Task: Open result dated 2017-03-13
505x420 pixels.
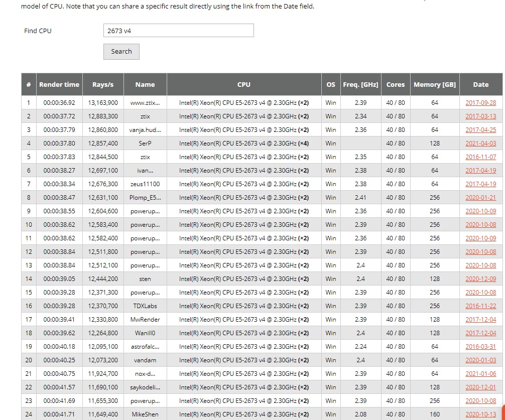Action: tap(480, 116)
